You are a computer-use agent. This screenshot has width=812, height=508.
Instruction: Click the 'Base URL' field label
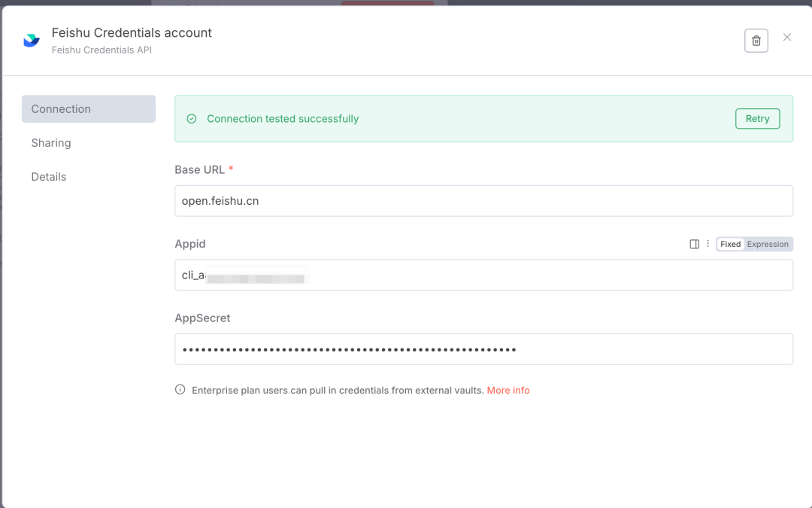(x=199, y=170)
